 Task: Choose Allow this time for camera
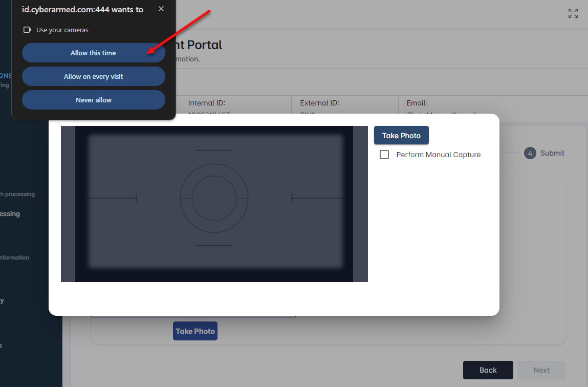click(93, 53)
